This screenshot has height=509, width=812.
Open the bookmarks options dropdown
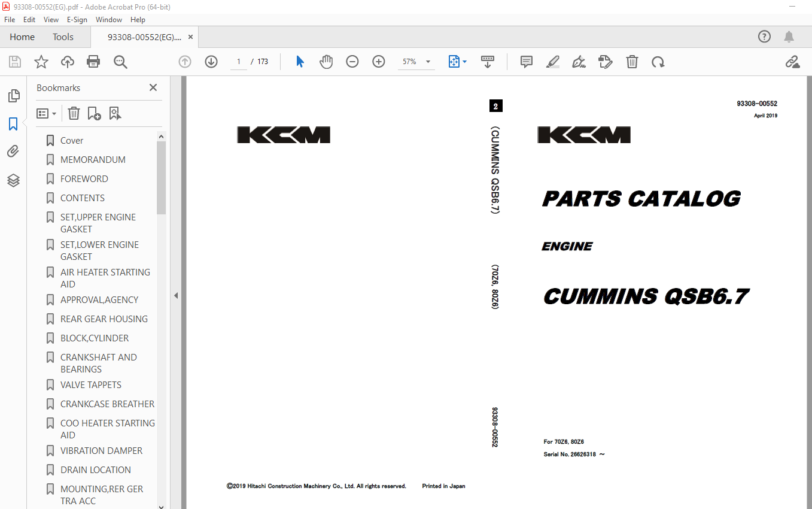click(46, 113)
